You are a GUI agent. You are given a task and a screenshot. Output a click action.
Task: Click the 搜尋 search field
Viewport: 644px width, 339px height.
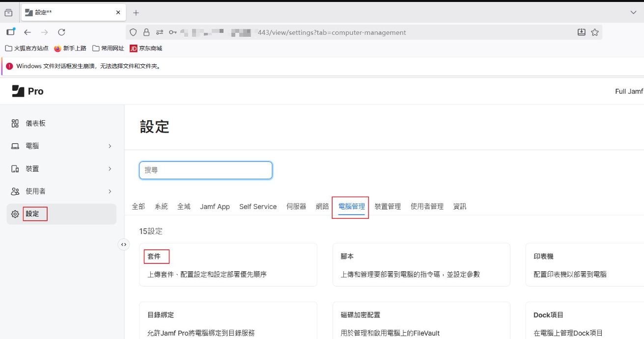[206, 170]
